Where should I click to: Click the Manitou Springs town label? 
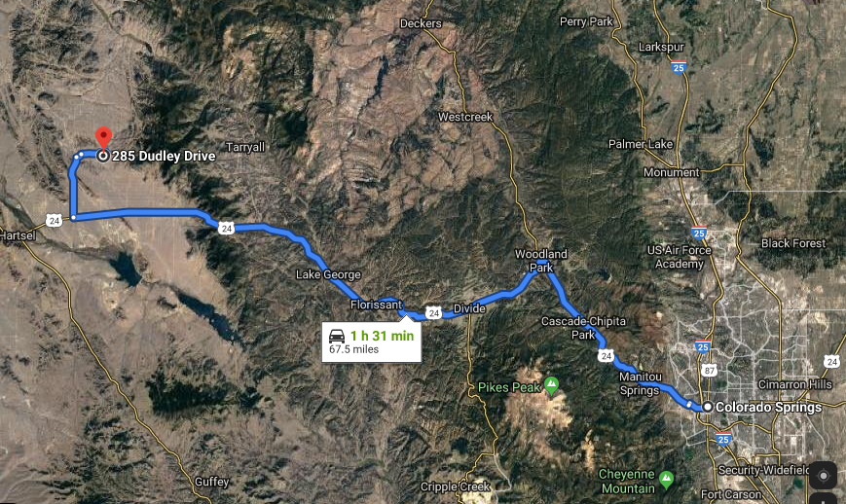tap(640, 383)
